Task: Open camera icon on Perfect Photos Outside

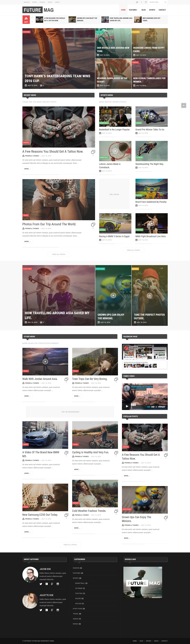Action: pyautogui.click(x=150, y=295)
